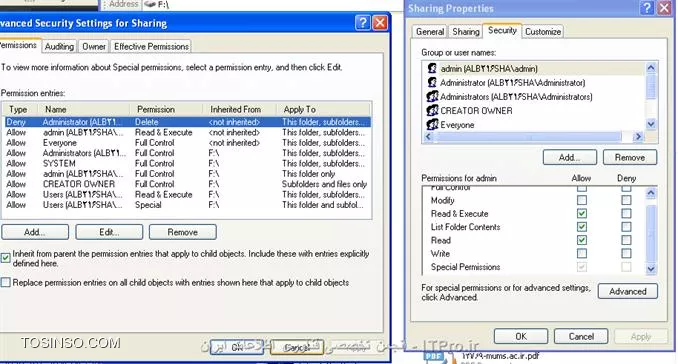Switch to the General tab in Sharing Properties
Image resolution: width=678 pixels, height=364 pixels.
click(430, 32)
